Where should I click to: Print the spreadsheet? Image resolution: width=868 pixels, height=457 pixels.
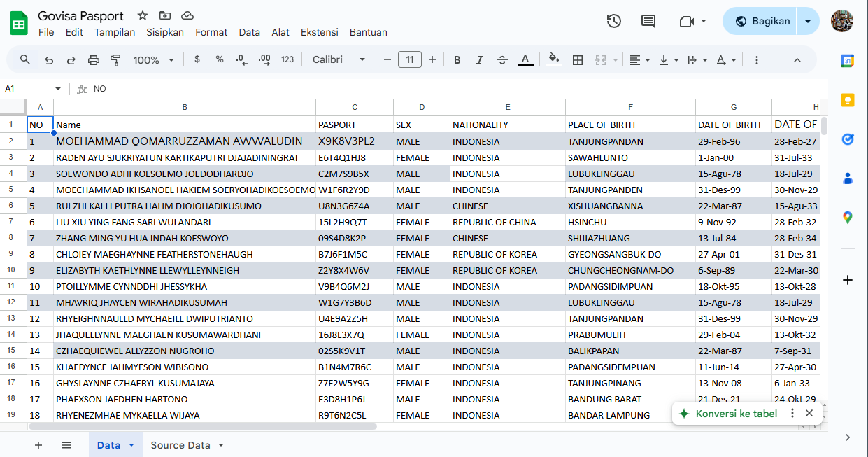pos(94,60)
